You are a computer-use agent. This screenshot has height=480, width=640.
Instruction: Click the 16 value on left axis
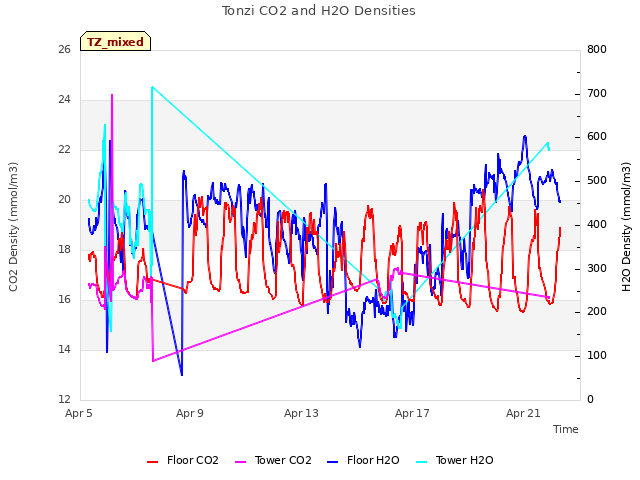click(64, 300)
